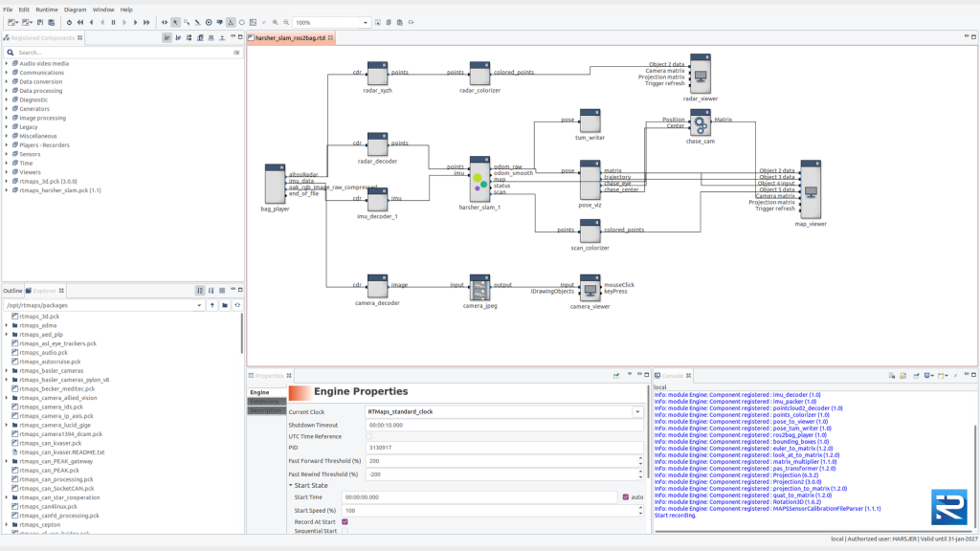Click the Explorer alphabetical sort icon
This screenshot has width=980, height=551.
coord(200,291)
